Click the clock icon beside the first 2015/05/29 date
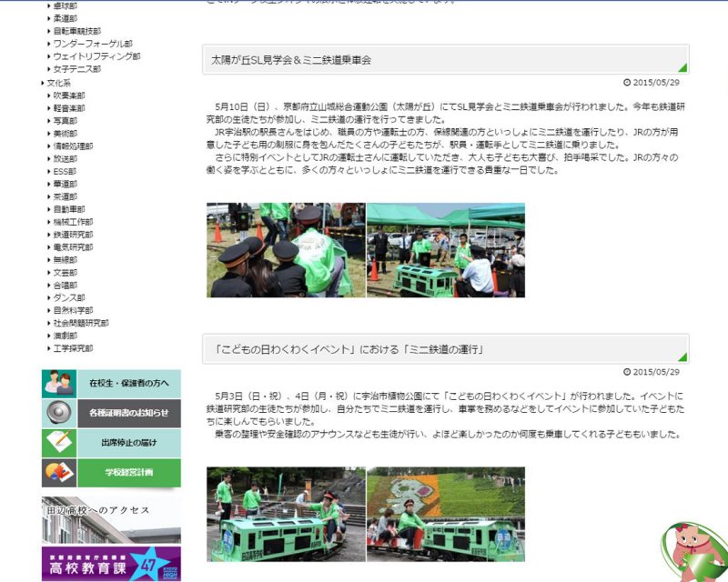The height and width of the screenshot is (582, 728). pyautogui.click(x=627, y=82)
